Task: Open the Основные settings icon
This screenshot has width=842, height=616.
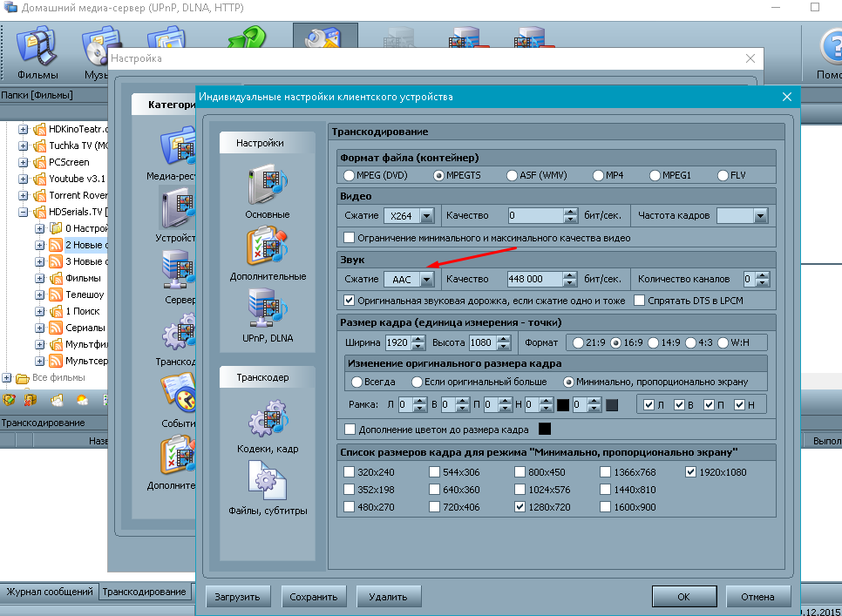Action: (x=268, y=188)
